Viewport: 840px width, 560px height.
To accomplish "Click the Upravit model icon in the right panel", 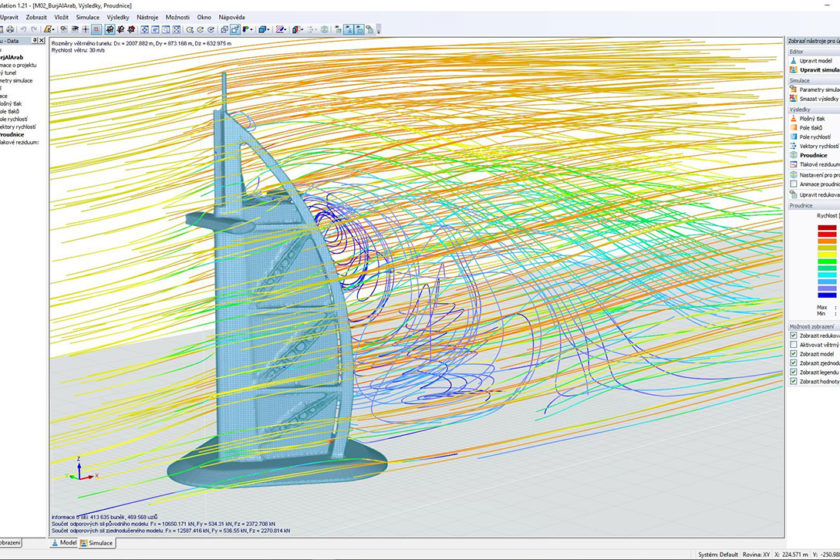I will [793, 61].
